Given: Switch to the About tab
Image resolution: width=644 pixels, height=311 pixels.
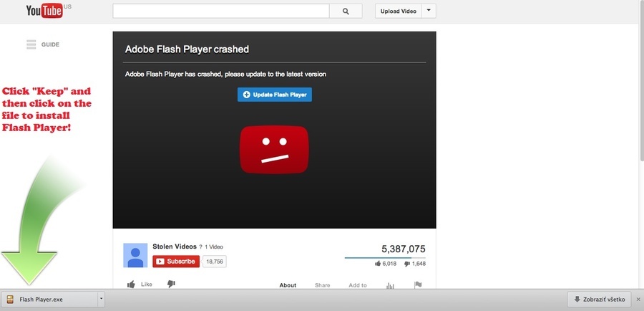Looking at the screenshot, I should [288, 285].
